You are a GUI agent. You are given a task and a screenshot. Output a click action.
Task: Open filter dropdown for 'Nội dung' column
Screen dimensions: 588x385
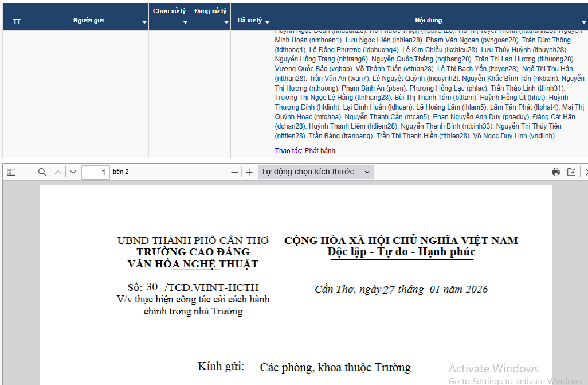pyautogui.click(x=584, y=22)
